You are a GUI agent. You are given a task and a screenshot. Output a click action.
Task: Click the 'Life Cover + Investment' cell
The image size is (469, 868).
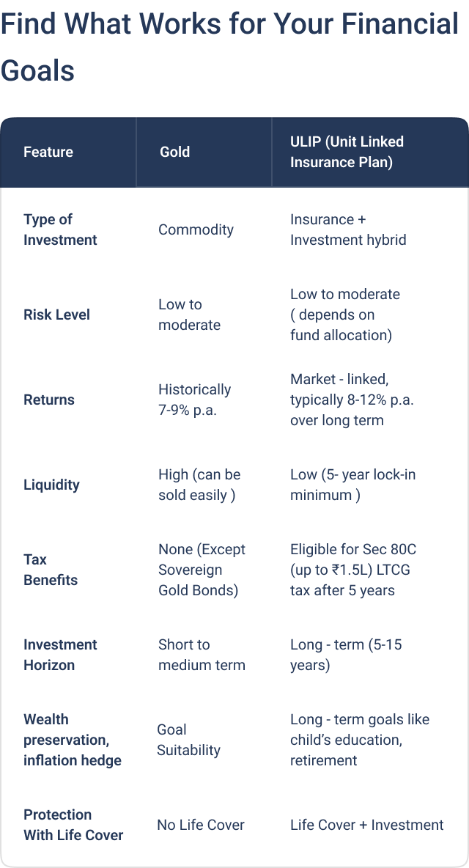pos(366,825)
